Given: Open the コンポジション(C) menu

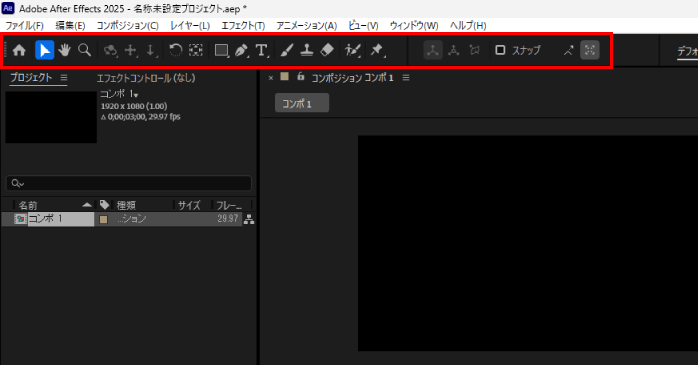Looking at the screenshot, I should click(128, 26).
